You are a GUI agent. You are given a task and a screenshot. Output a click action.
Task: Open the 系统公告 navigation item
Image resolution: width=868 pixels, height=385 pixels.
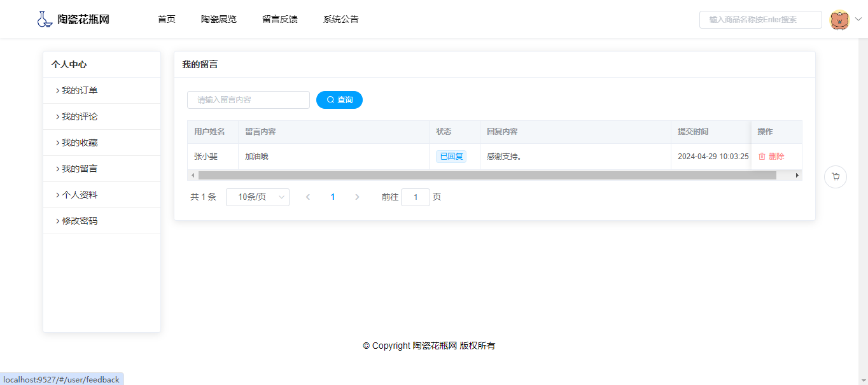coord(341,19)
